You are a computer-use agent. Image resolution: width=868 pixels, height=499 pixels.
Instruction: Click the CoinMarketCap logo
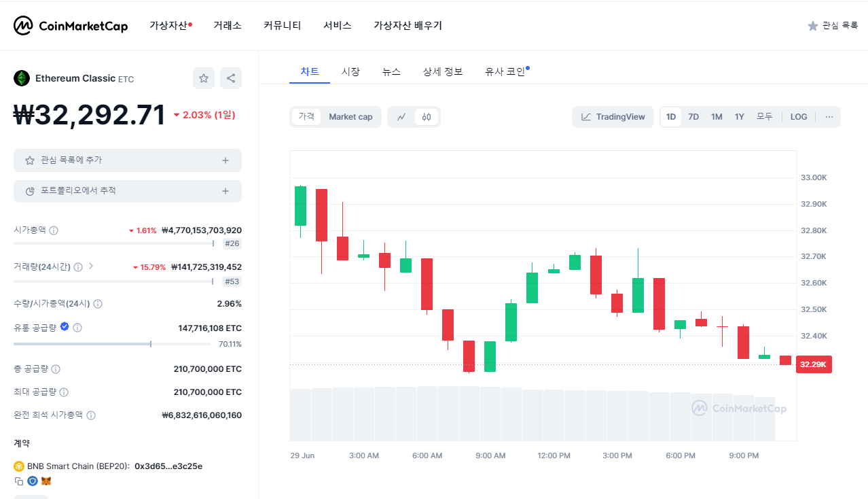click(x=71, y=26)
